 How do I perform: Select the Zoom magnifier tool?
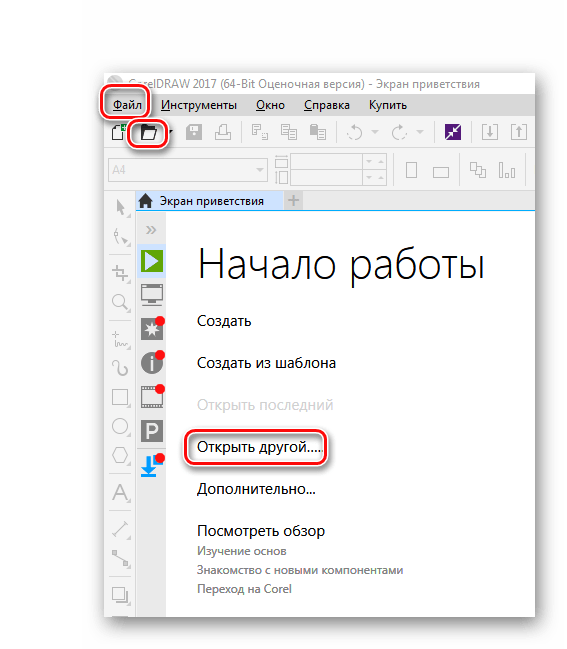pyautogui.click(x=120, y=303)
